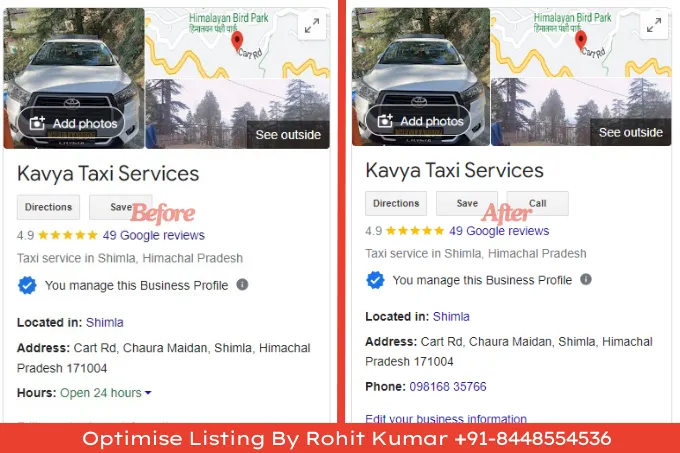Open 49 Google reviews link in Before panel
Viewport: 680px width, 453px height.
click(154, 235)
